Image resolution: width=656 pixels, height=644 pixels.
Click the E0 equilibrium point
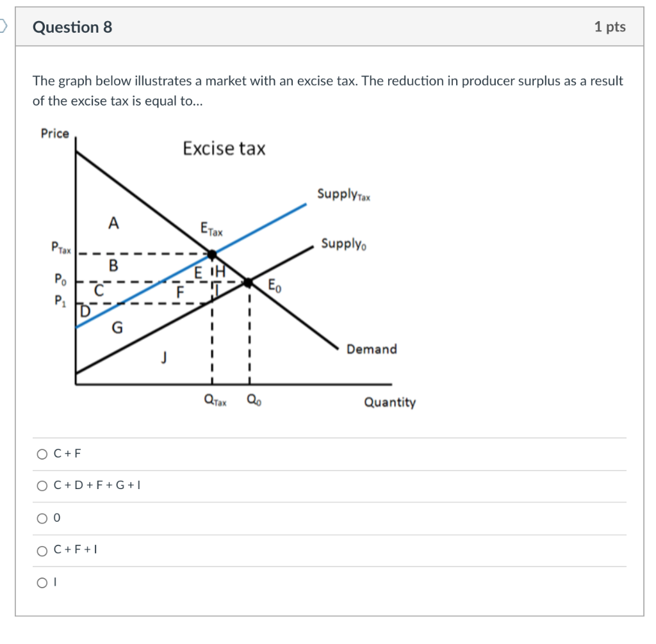pyautogui.click(x=249, y=280)
